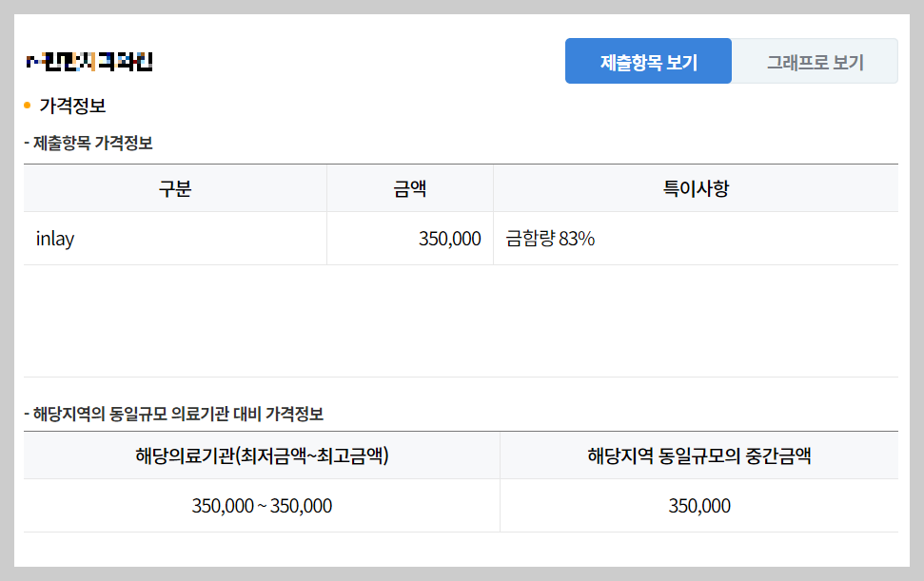Select the 해당의료기관(최저금액~최고금액) header cell
Image resolution: width=924 pixels, height=581 pixels.
coord(262,455)
